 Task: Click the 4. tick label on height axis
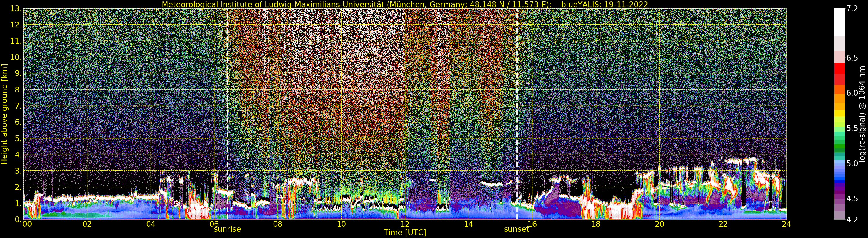[19, 155]
